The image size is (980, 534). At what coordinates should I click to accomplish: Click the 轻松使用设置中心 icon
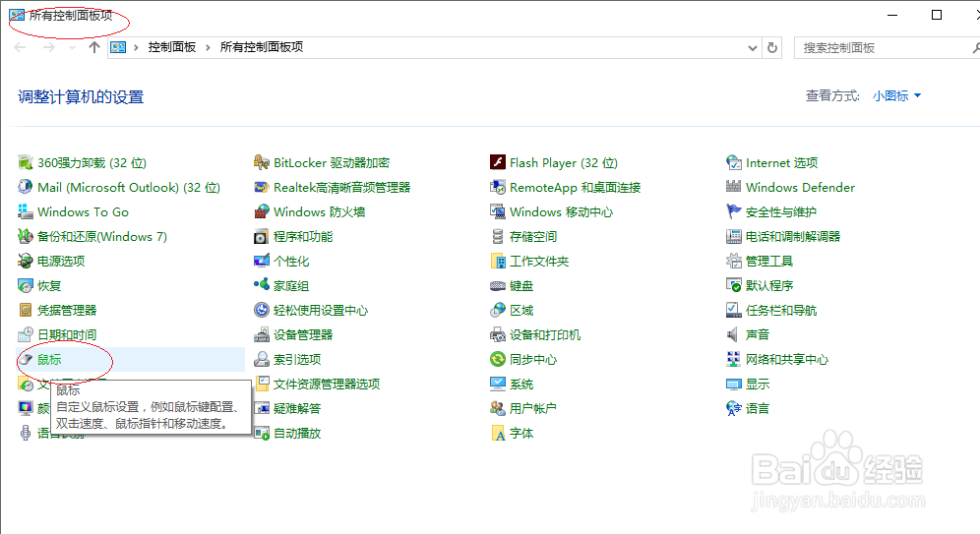coord(262,311)
